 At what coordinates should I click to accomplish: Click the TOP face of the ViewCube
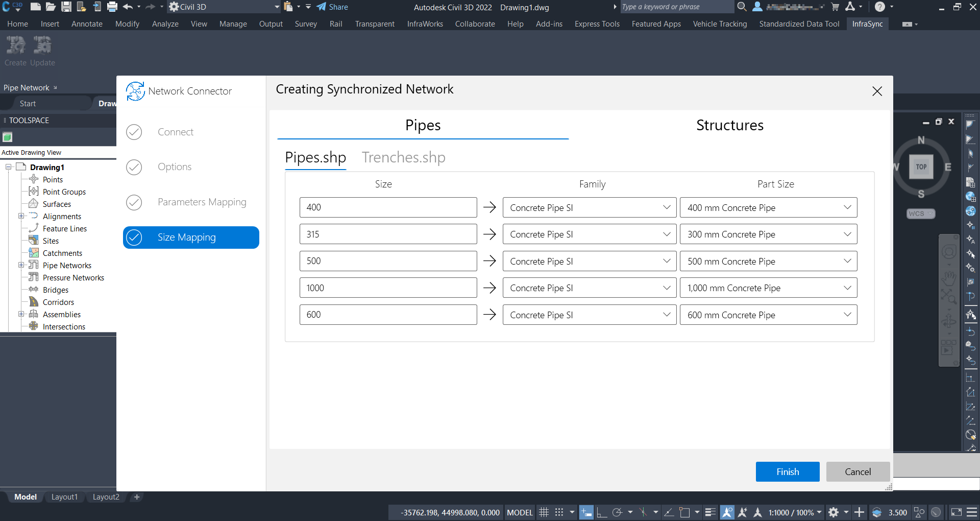pyautogui.click(x=921, y=167)
